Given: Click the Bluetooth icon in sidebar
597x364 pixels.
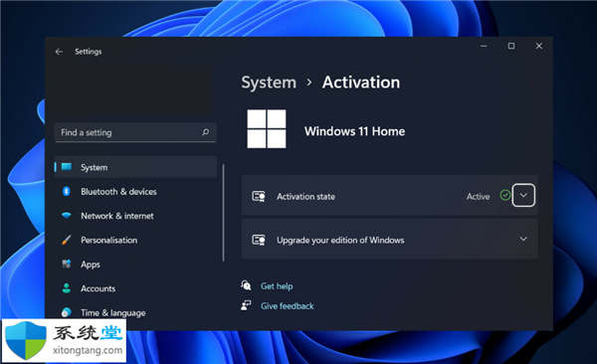Looking at the screenshot, I should click(x=67, y=191).
